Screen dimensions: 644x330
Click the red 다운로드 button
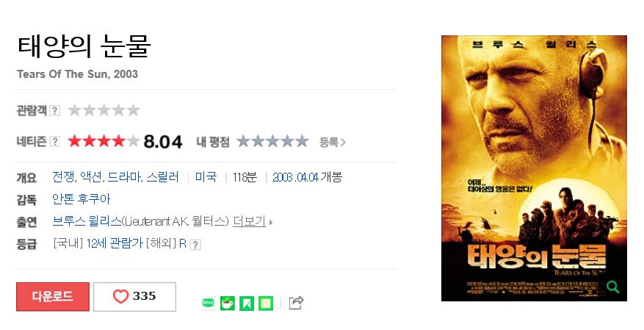(53, 296)
